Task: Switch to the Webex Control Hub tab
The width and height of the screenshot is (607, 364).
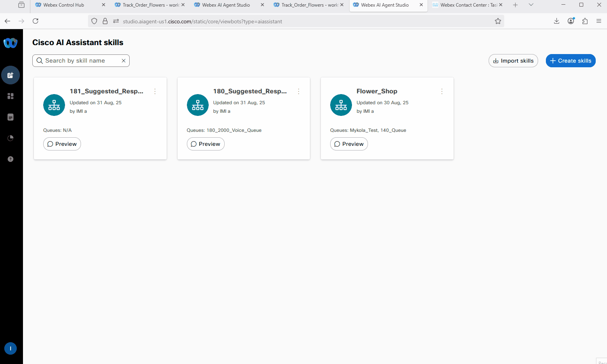Action: tap(64, 5)
